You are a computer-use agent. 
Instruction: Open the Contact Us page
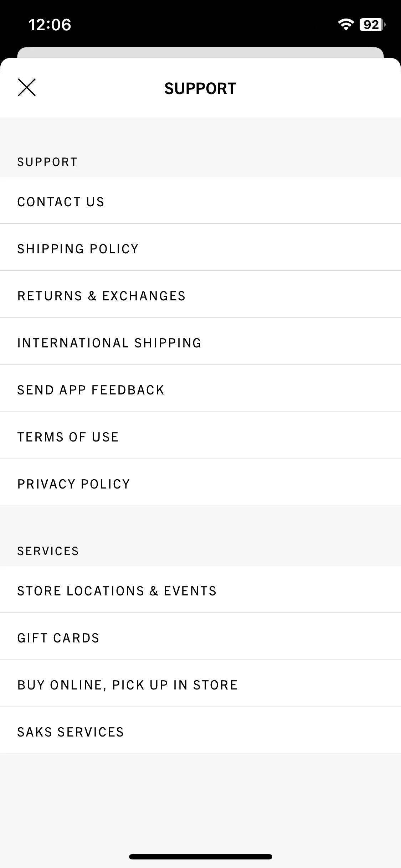pyautogui.click(x=200, y=201)
